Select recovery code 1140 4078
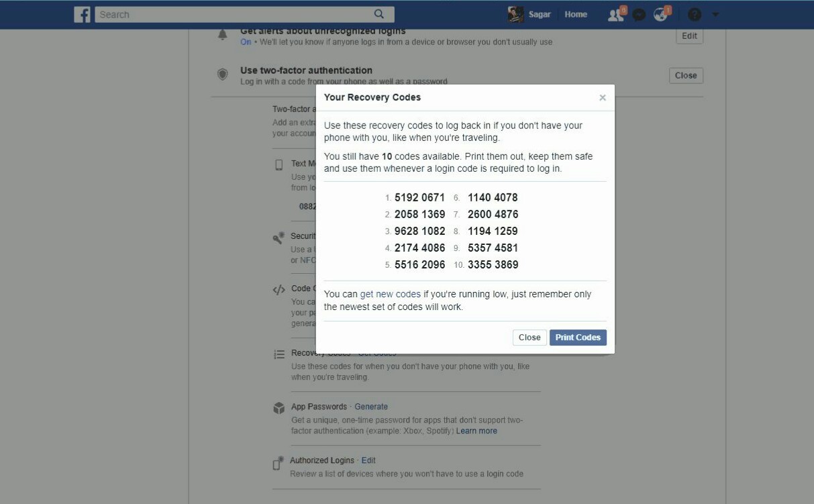 (493, 197)
